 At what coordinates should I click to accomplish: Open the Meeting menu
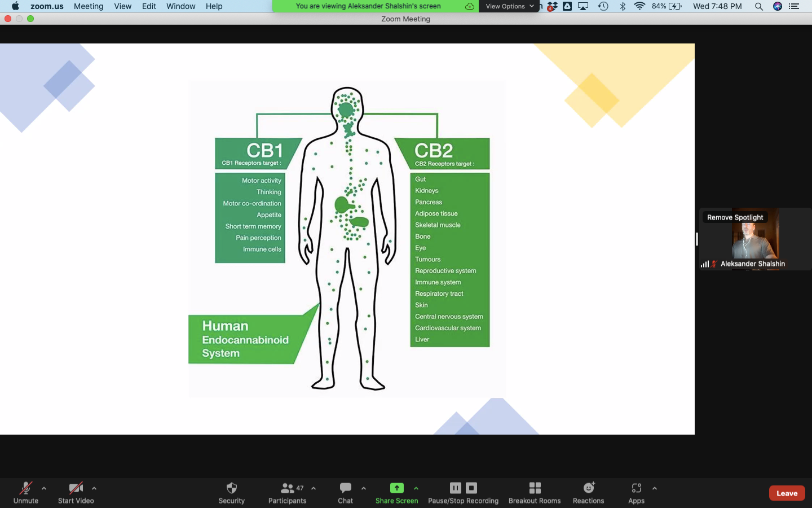pyautogui.click(x=89, y=6)
